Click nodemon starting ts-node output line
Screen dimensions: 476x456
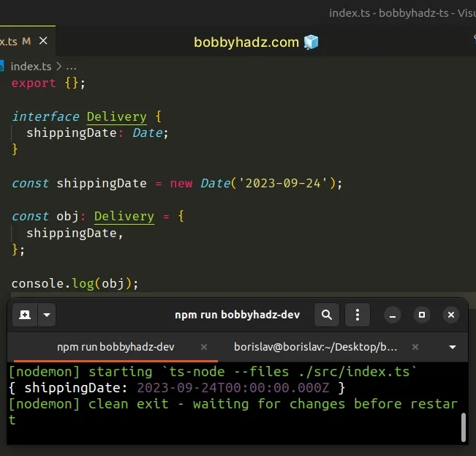point(213,372)
